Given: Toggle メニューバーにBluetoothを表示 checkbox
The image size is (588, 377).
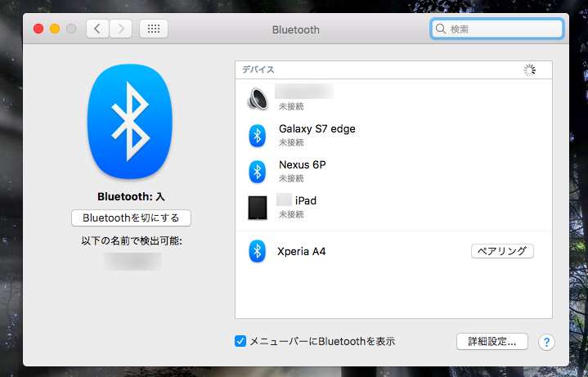Looking at the screenshot, I should coord(240,341).
